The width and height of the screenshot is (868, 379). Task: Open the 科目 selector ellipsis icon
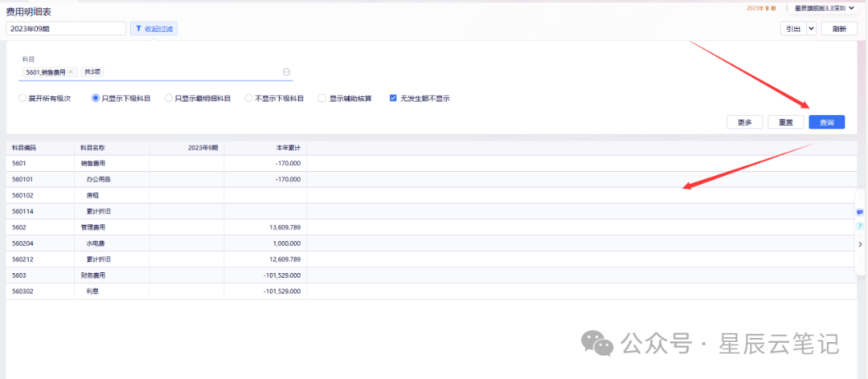(286, 72)
